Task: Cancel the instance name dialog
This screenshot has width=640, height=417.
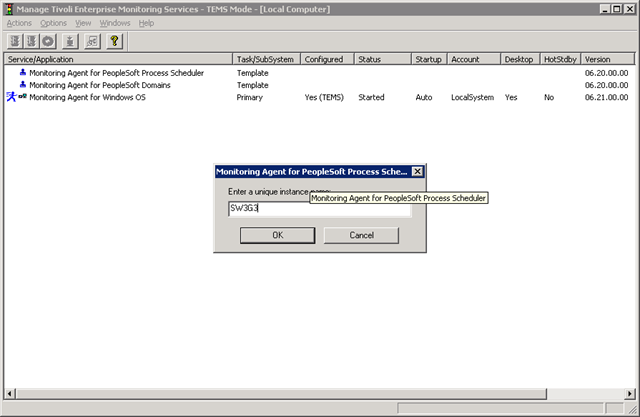Action: 361,235
